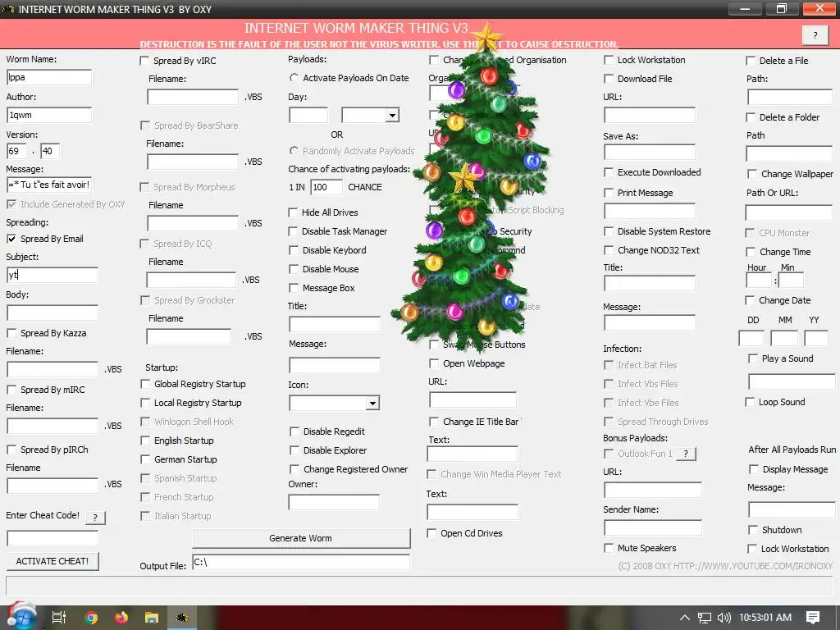Viewport: 840px width, 630px height.
Task: Click the question mark beside Enter Cheat Code
Action: [x=95, y=518]
